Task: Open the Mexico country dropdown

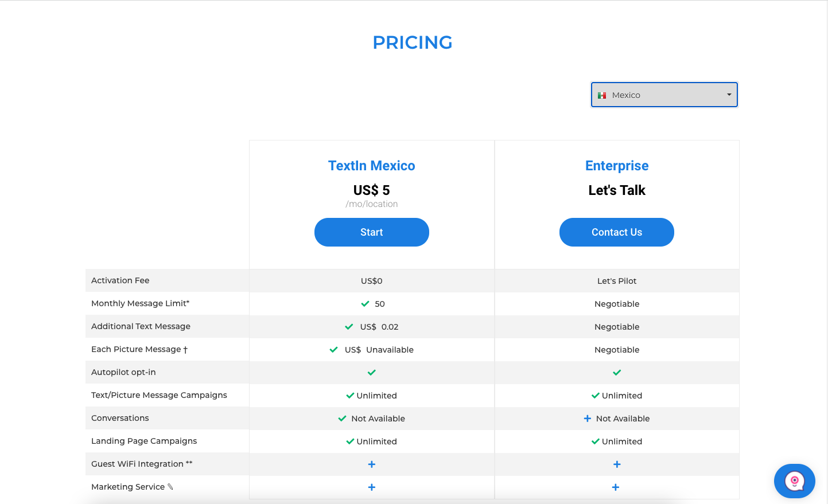Action: 664,95
